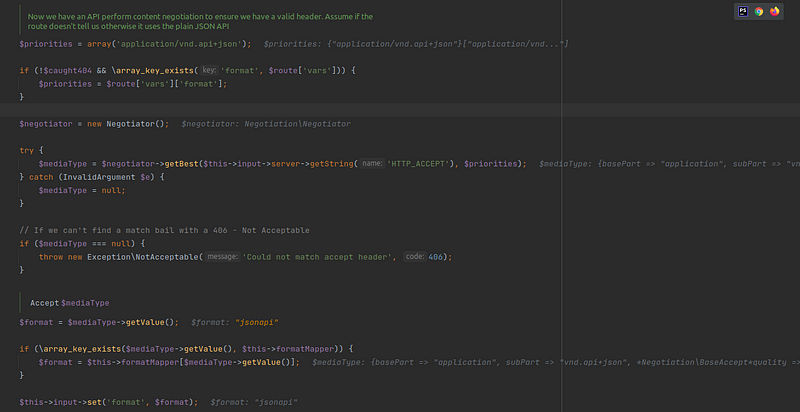Open page in Firefox browser icon
The height and width of the screenshot is (412, 800).
[774, 11]
